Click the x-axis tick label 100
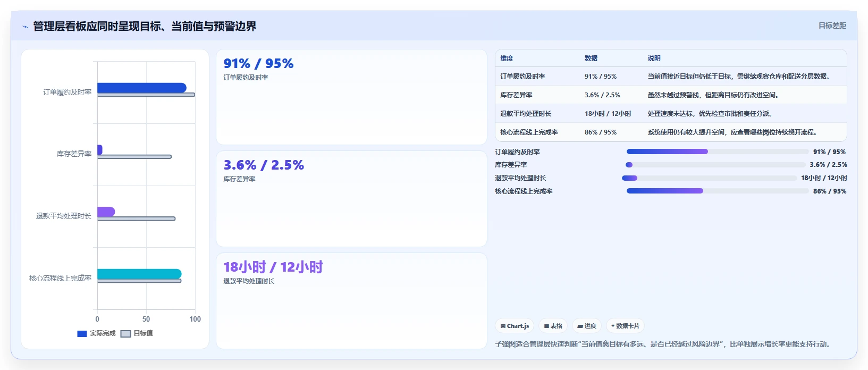 click(195, 319)
